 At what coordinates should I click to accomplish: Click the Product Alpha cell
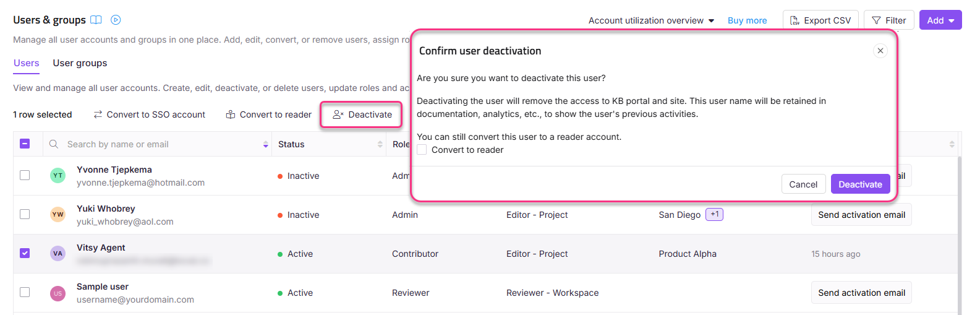688,254
